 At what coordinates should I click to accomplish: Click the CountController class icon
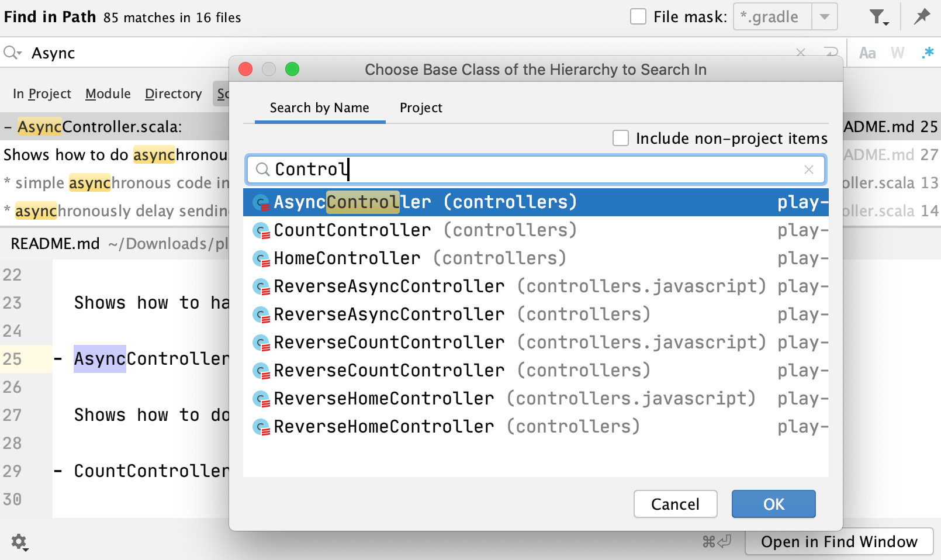[x=261, y=231]
